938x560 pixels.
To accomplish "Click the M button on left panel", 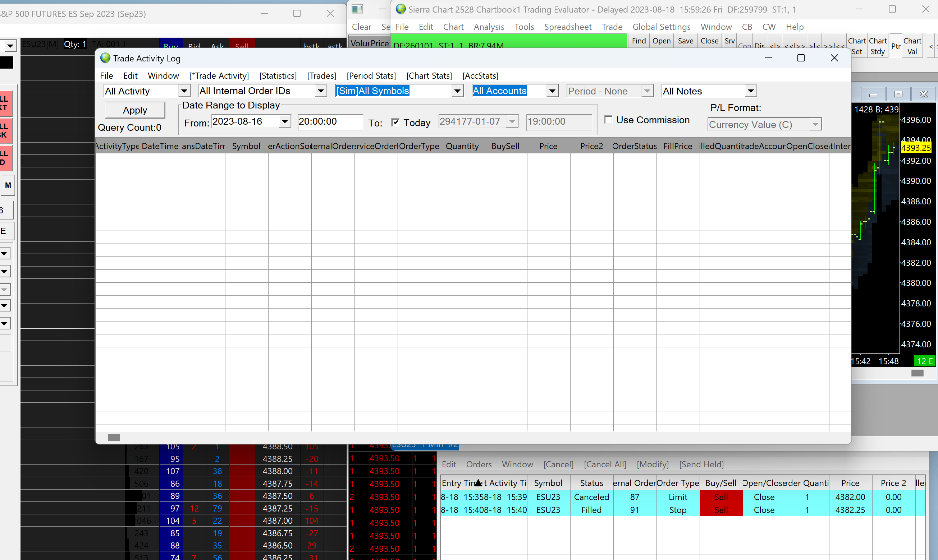I will (8, 185).
